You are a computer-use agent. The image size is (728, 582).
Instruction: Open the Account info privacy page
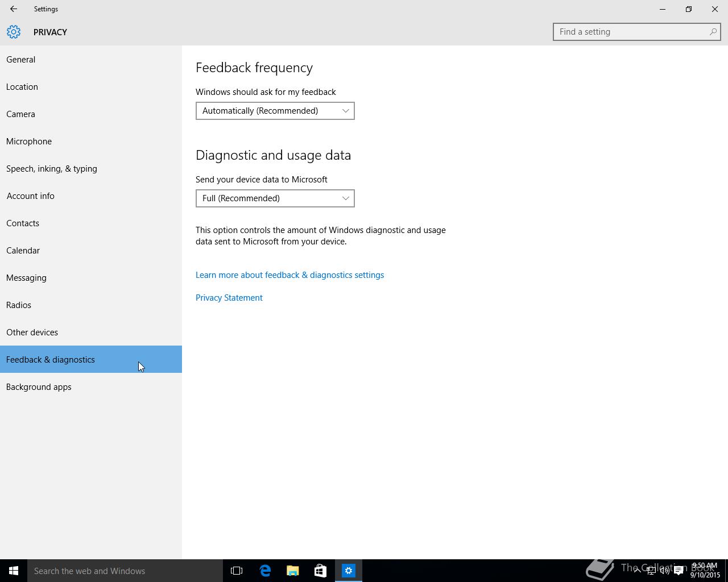[x=91, y=196]
